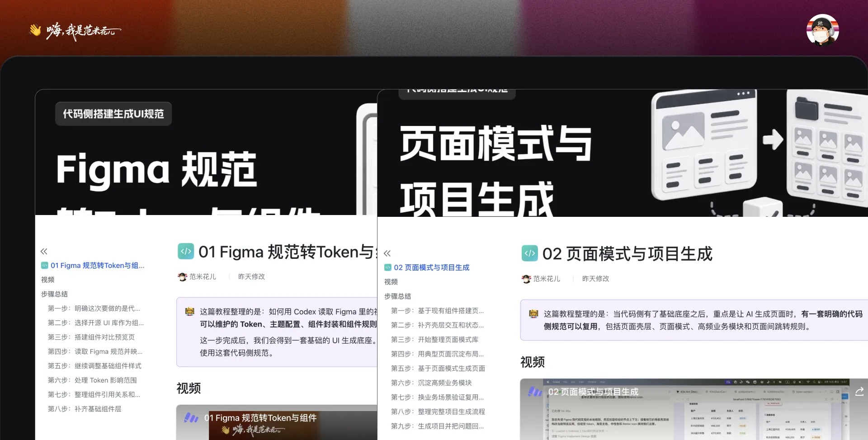Jump to 步骤总结 in the left document outline
Image resolution: width=868 pixels, height=440 pixels.
[x=54, y=294]
